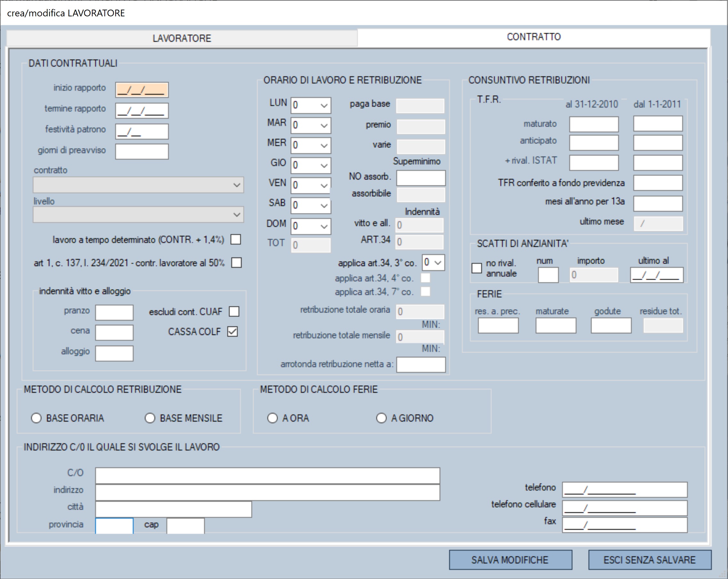This screenshot has width=728, height=579.
Task: Click the alloggio indemnity field
Action: point(114,353)
